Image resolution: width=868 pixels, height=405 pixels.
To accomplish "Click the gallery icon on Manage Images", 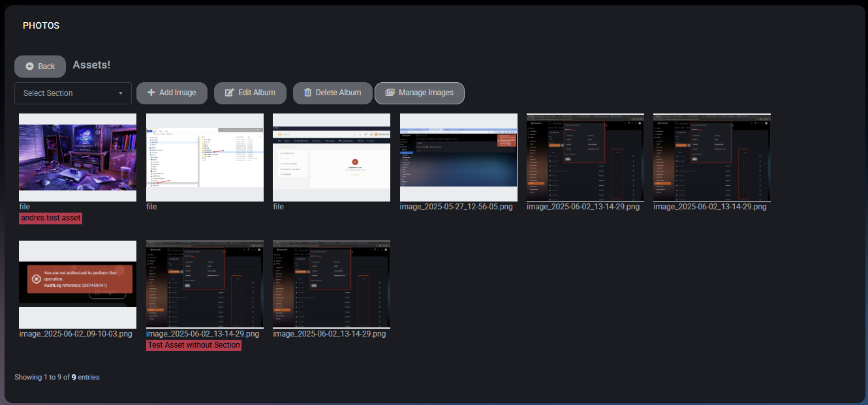I will coord(390,93).
